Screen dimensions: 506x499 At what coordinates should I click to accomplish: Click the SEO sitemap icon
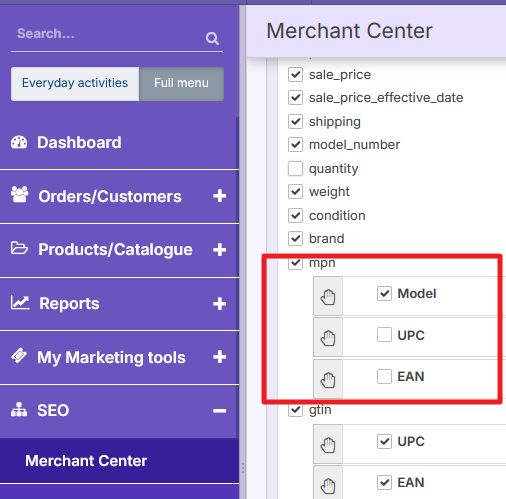point(19,409)
